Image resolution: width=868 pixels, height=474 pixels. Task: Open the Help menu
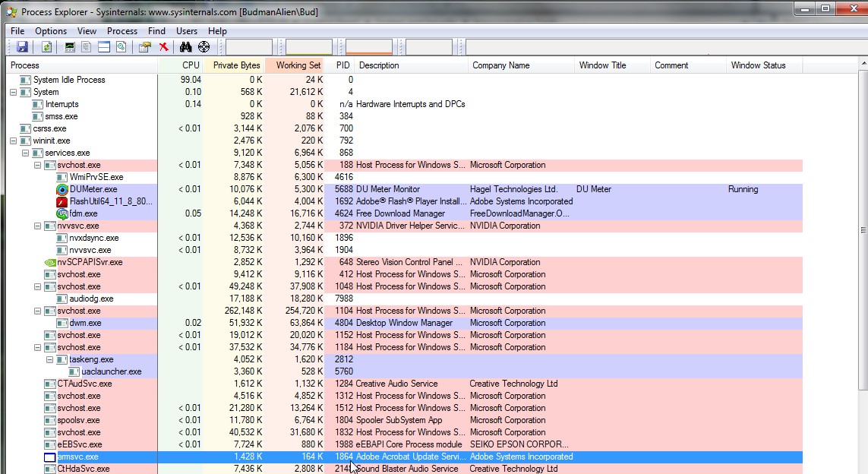[217, 31]
